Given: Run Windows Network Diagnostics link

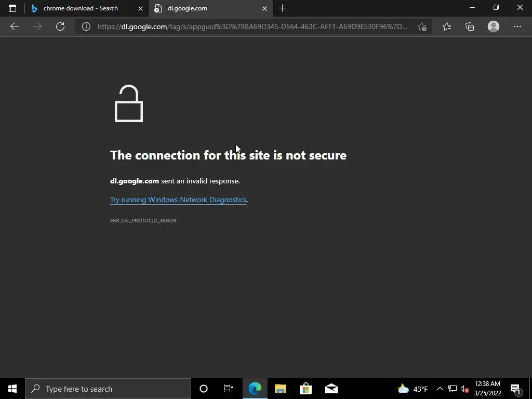Looking at the screenshot, I should pyautogui.click(x=178, y=199).
